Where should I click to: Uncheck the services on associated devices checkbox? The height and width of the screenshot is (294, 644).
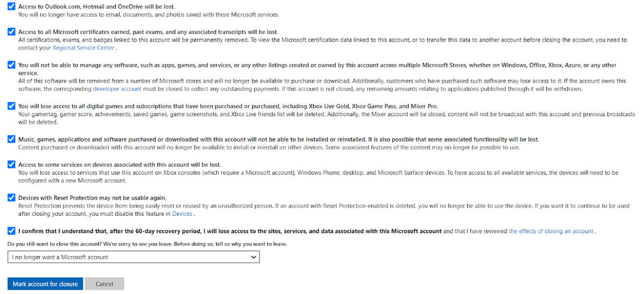[x=11, y=165]
